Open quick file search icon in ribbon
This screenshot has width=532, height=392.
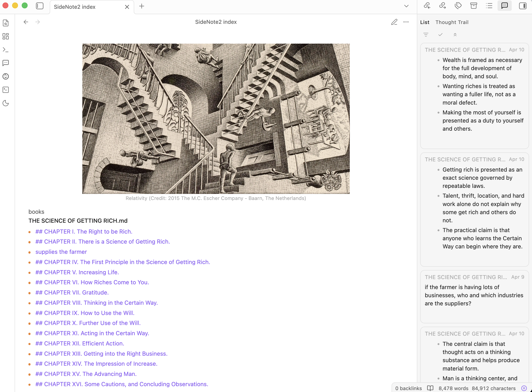click(6, 23)
